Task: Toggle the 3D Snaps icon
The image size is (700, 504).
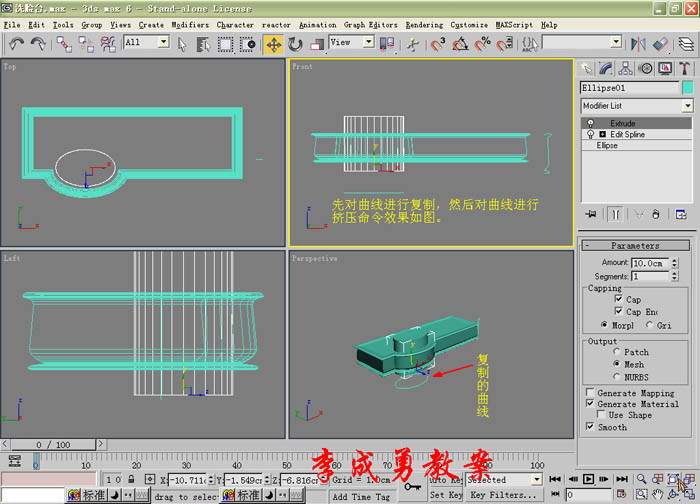Action: 438,44
